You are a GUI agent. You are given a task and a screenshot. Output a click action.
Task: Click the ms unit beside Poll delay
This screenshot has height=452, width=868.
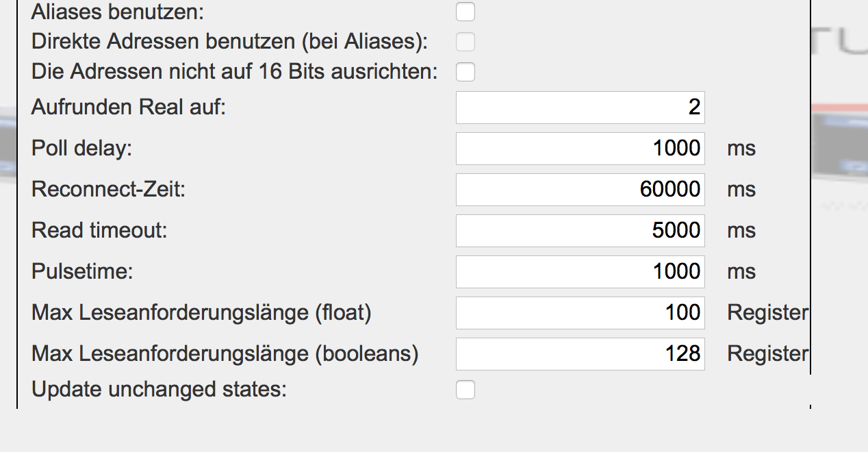tap(741, 149)
